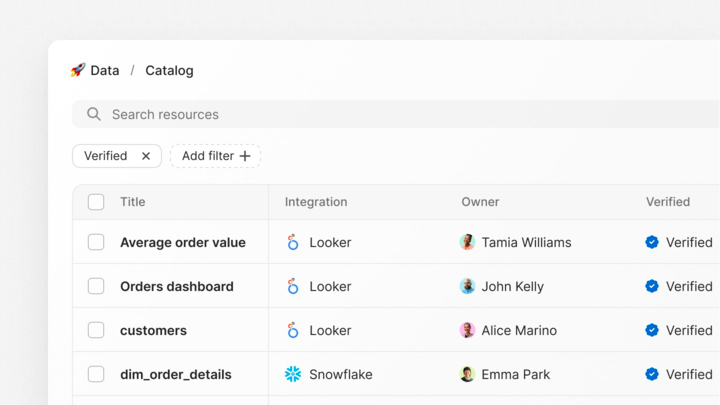Click Emma Park's avatar
Image resolution: width=720 pixels, height=405 pixels.
(x=467, y=374)
